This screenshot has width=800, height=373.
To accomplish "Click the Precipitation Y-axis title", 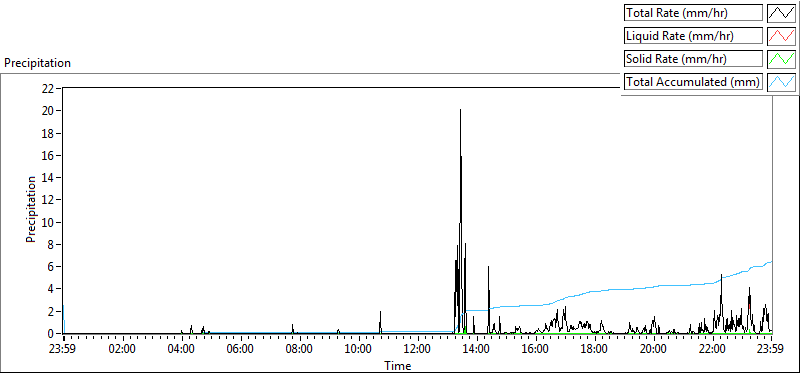I will 31,209.
